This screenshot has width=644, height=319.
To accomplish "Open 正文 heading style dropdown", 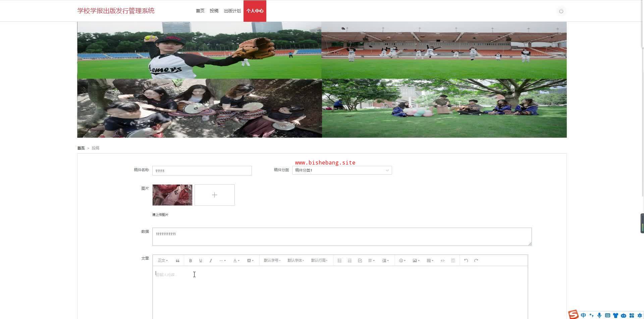I will [163, 261].
